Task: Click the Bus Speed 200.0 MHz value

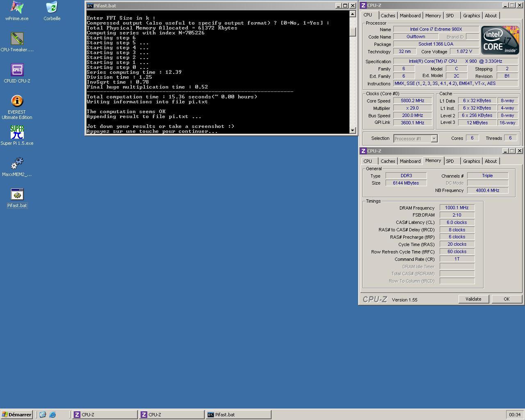Action: click(x=413, y=115)
